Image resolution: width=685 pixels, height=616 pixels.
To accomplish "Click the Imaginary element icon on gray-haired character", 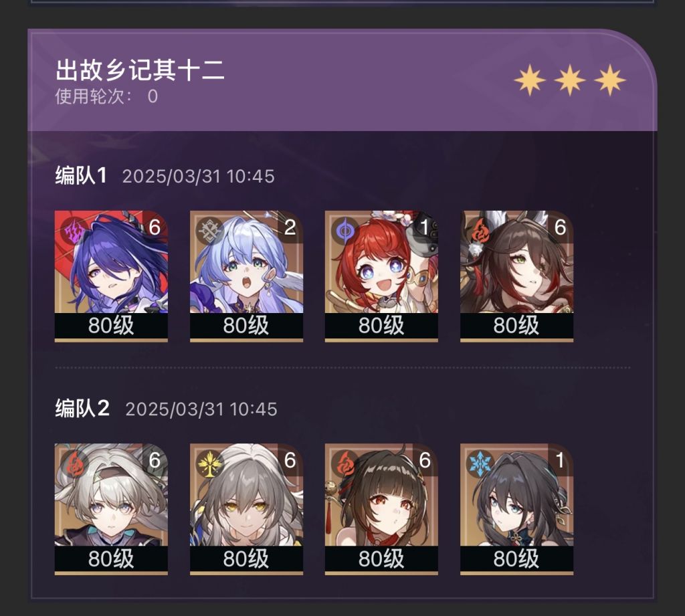I will (x=209, y=464).
